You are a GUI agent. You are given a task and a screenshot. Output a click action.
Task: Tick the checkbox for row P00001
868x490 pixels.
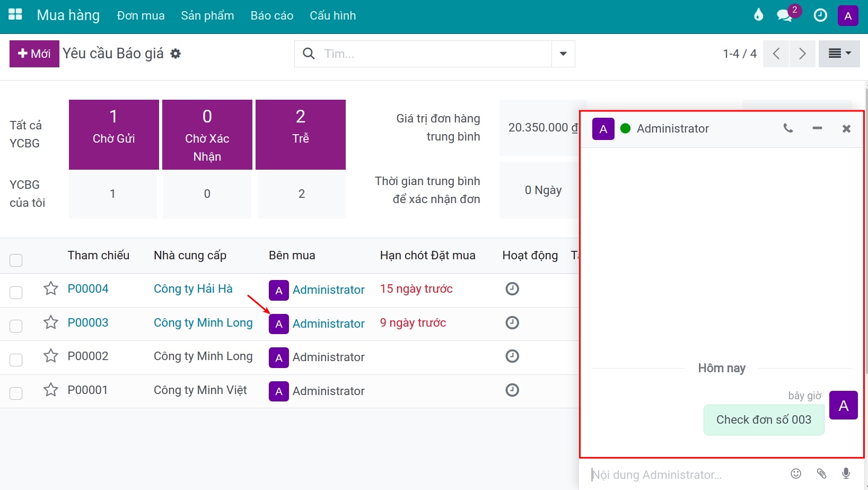point(16,393)
